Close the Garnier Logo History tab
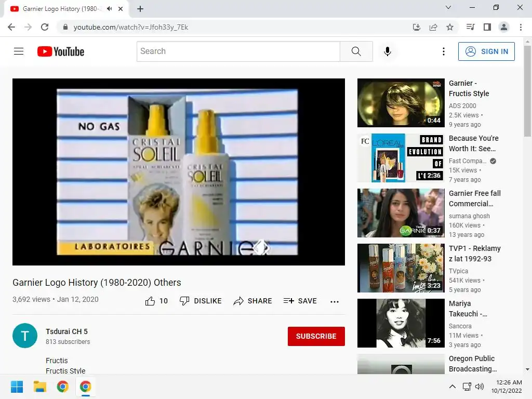532x399 pixels. click(x=121, y=9)
